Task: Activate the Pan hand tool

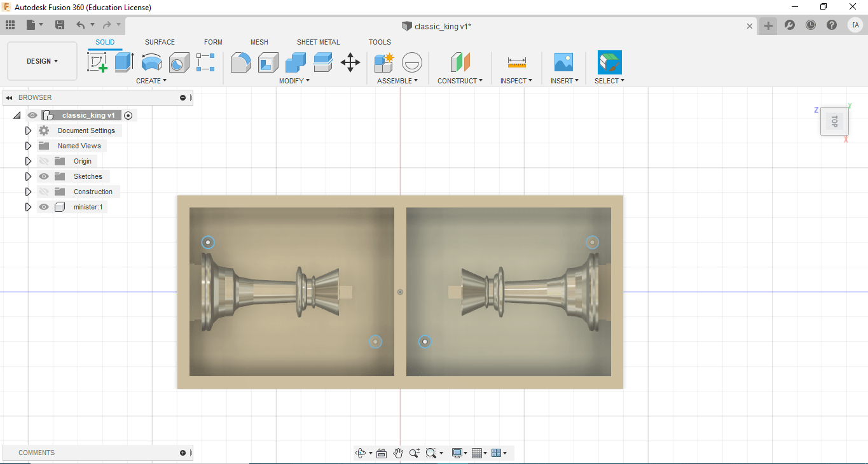Action: [x=398, y=453]
